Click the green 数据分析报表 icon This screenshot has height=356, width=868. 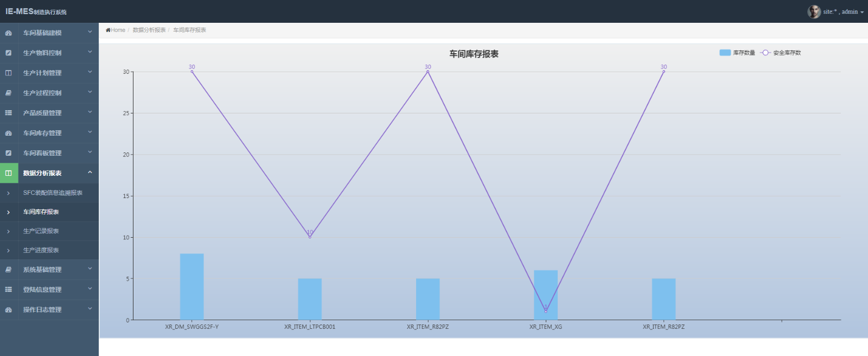click(x=9, y=173)
